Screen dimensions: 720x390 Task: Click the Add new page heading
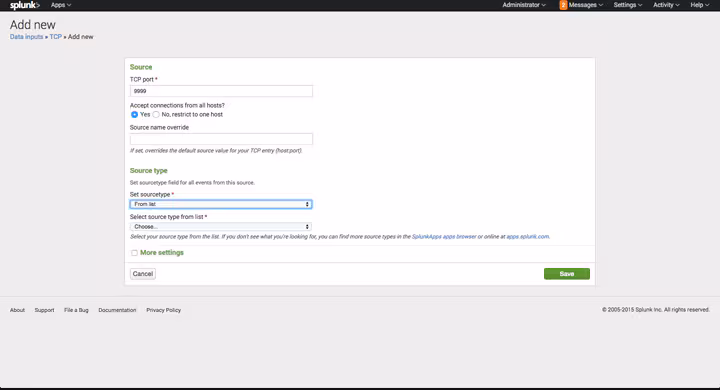pyautogui.click(x=33, y=25)
